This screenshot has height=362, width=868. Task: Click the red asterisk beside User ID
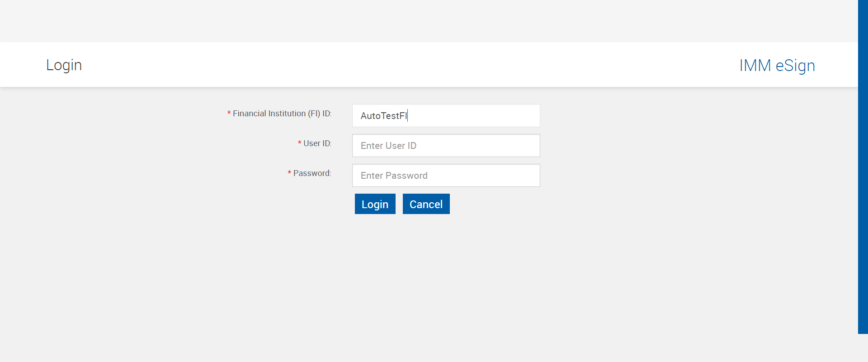click(x=299, y=144)
